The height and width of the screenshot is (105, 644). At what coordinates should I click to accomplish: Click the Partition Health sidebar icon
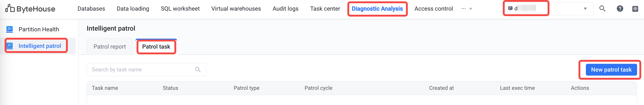tap(9, 29)
